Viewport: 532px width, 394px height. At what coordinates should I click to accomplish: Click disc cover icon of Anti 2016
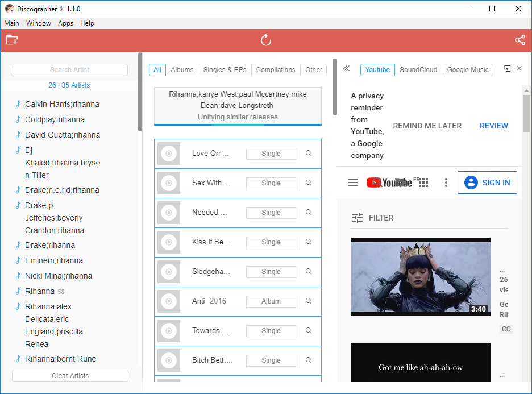pyautogui.click(x=169, y=301)
